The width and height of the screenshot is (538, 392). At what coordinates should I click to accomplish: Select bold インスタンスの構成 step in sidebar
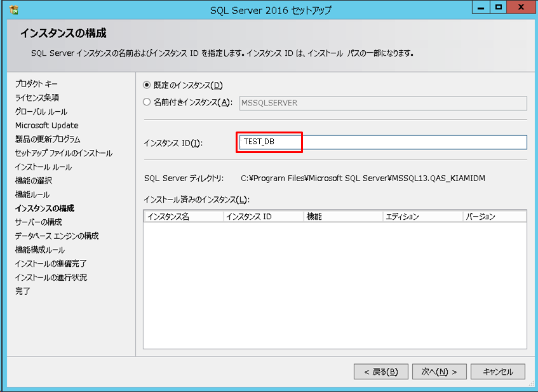point(44,208)
